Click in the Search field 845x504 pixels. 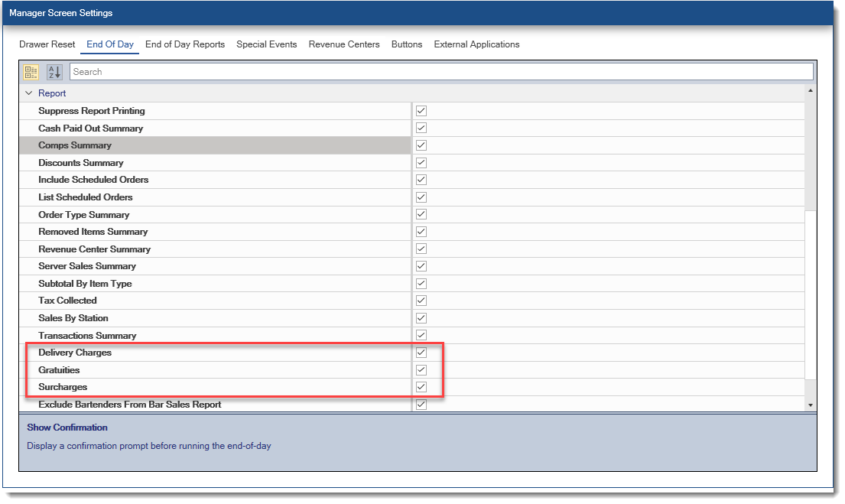tap(441, 72)
